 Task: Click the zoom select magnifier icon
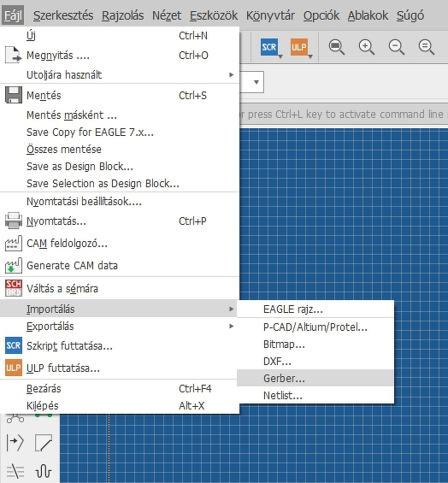pyautogui.click(x=427, y=47)
